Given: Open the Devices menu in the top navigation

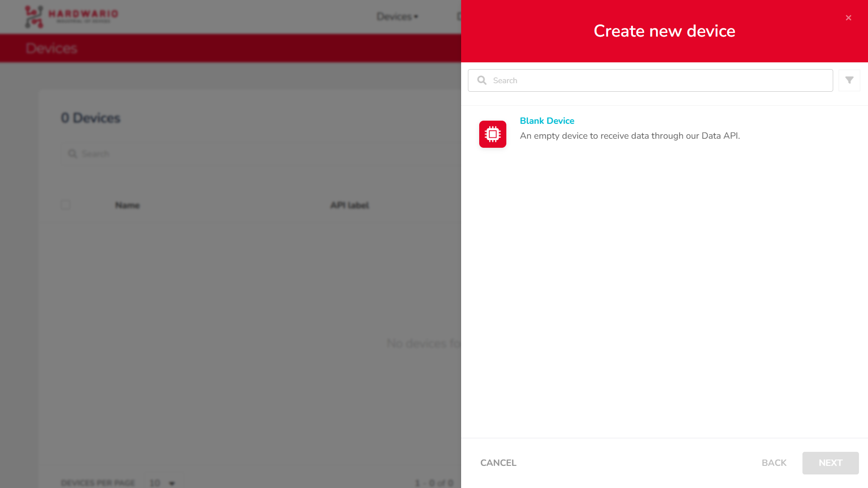Looking at the screenshot, I should [397, 17].
